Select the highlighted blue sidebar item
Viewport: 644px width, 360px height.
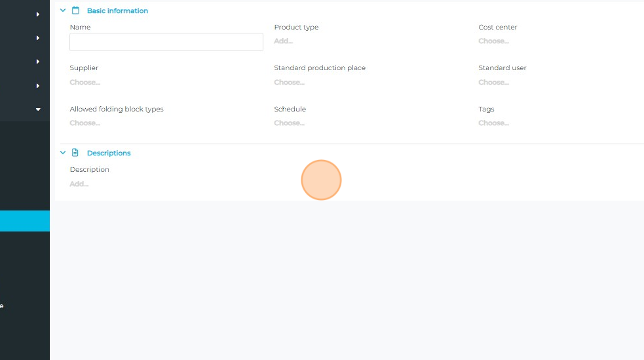pos(25,221)
